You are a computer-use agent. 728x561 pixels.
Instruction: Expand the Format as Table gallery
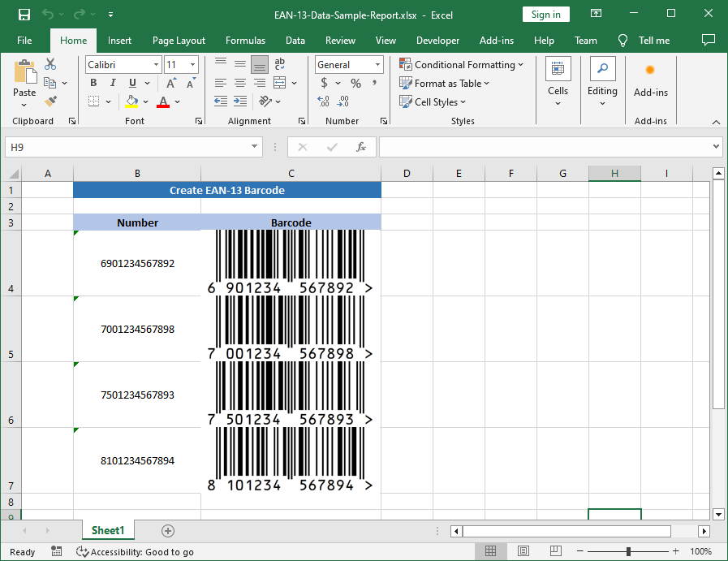pos(444,83)
